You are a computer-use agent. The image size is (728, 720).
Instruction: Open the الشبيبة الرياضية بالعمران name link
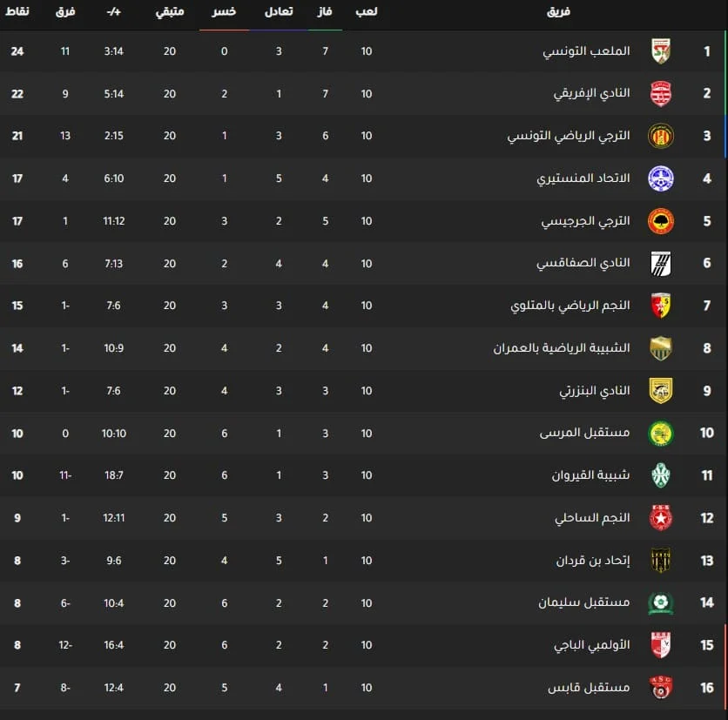(563, 348)
